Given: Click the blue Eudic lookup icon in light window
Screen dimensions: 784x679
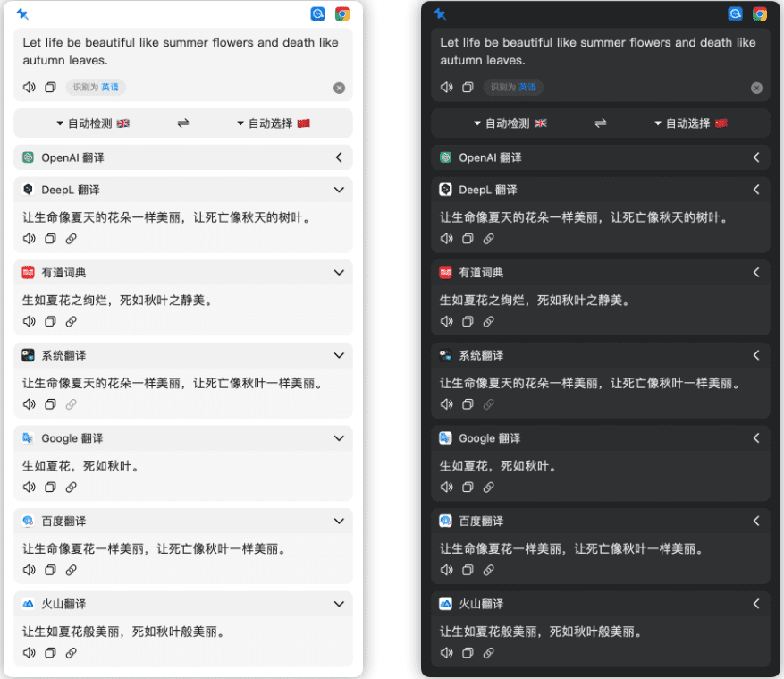Looking at the screenshot, I should coord(318,14).
